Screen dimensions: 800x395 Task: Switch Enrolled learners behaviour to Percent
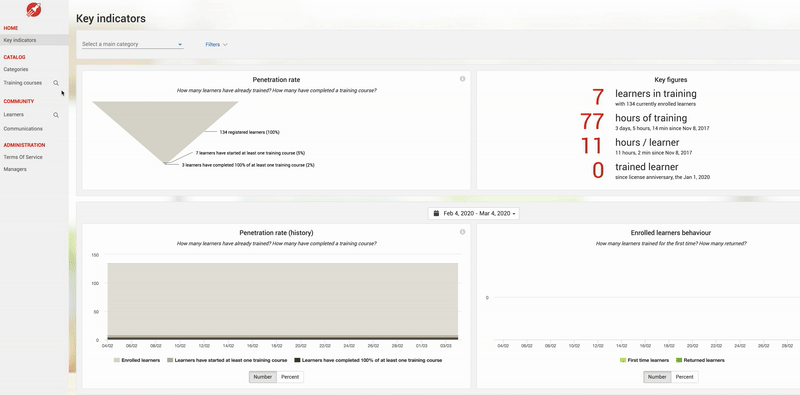pos(684,377)
